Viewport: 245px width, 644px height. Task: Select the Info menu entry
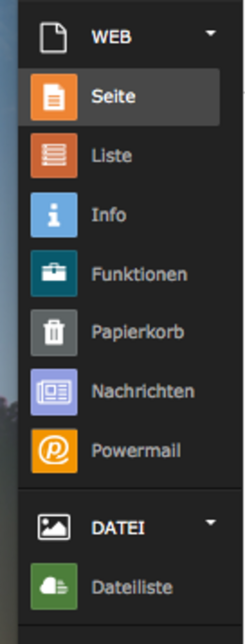[x=109, y=214]
